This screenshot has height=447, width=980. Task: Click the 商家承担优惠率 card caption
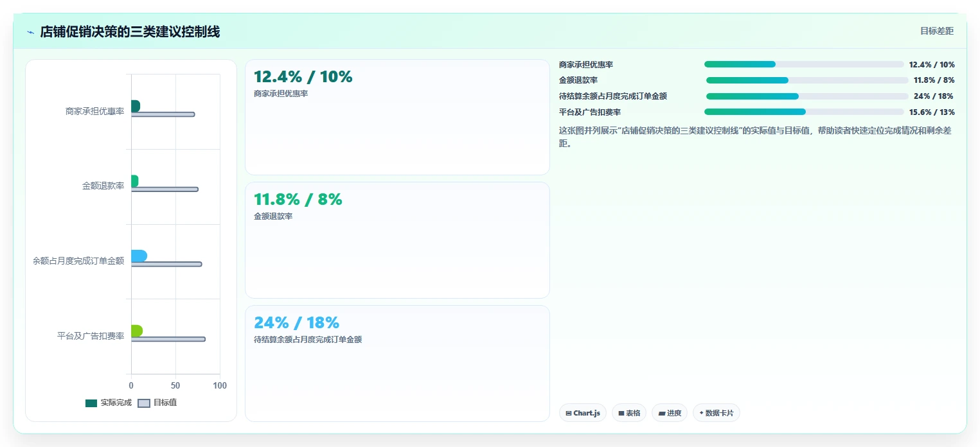pos(281,94)
